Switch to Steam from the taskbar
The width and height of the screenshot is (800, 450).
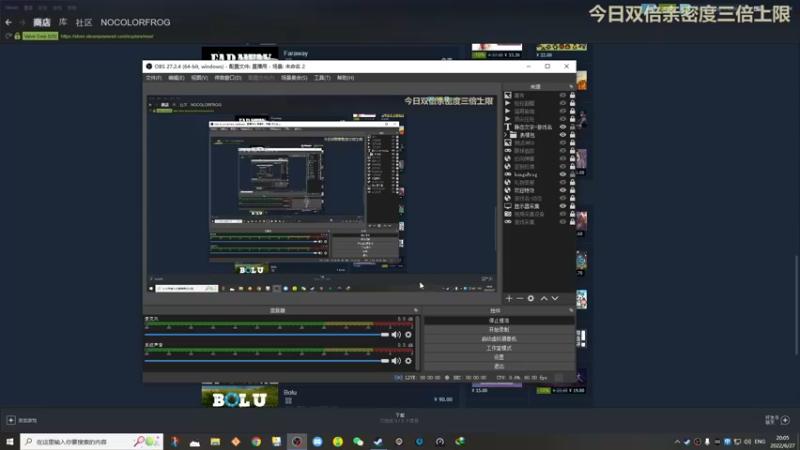(x=379, y=442)
